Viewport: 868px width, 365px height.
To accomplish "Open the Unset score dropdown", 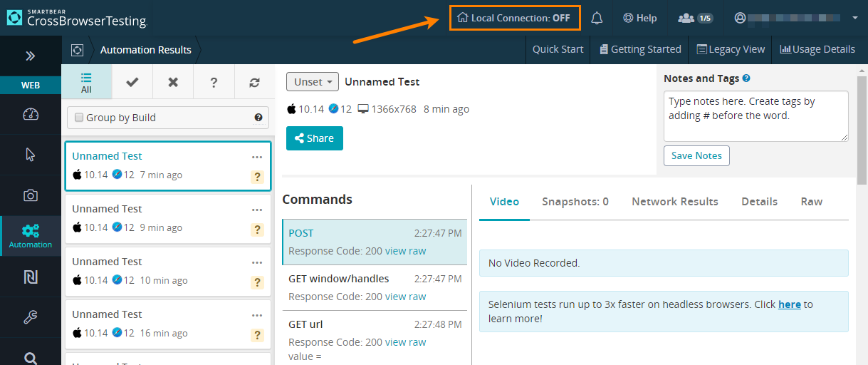I will click(313, 82).
